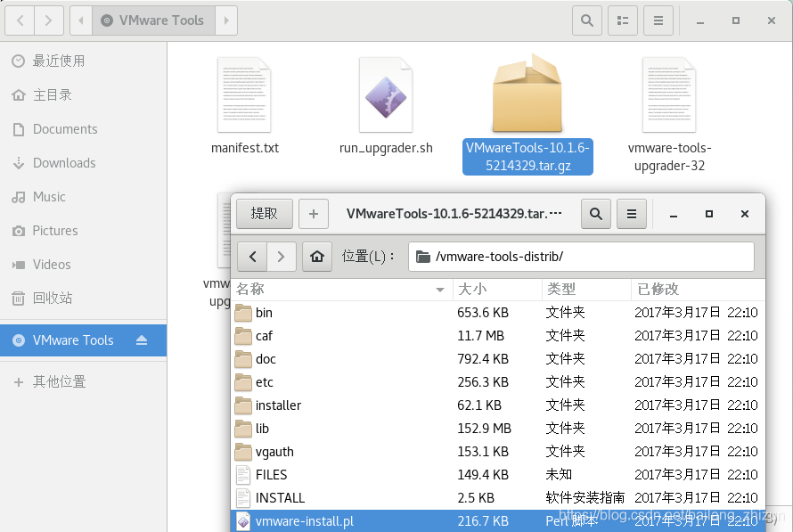Open Pictures in the sidebar
The height and width of the screenshot is (532, 793).
[x=84, y=231]
